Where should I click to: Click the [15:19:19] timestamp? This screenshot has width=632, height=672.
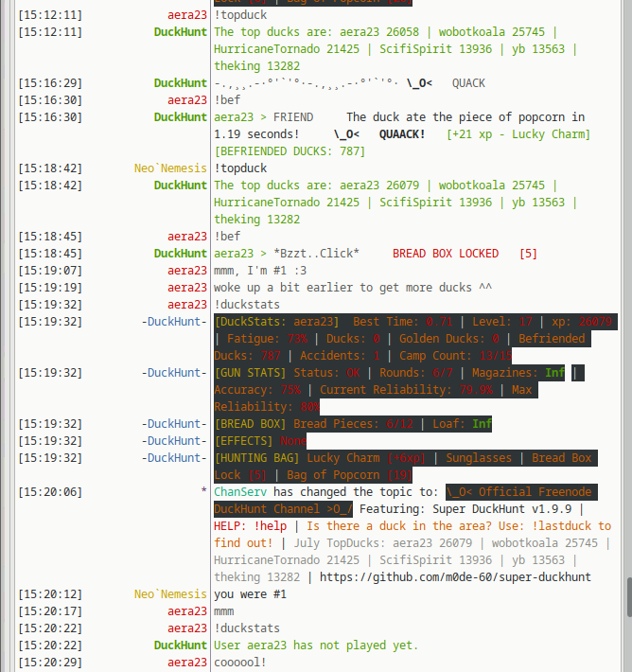[x=50, y=287]
